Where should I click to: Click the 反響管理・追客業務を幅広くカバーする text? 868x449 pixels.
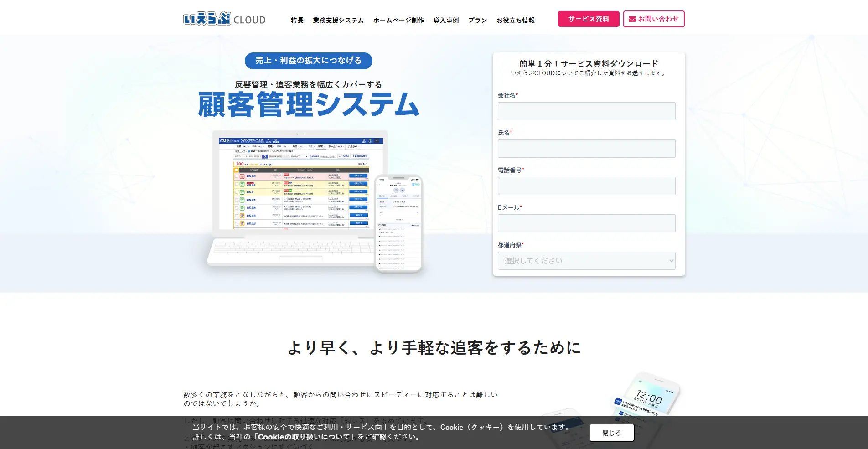point(309,84)
